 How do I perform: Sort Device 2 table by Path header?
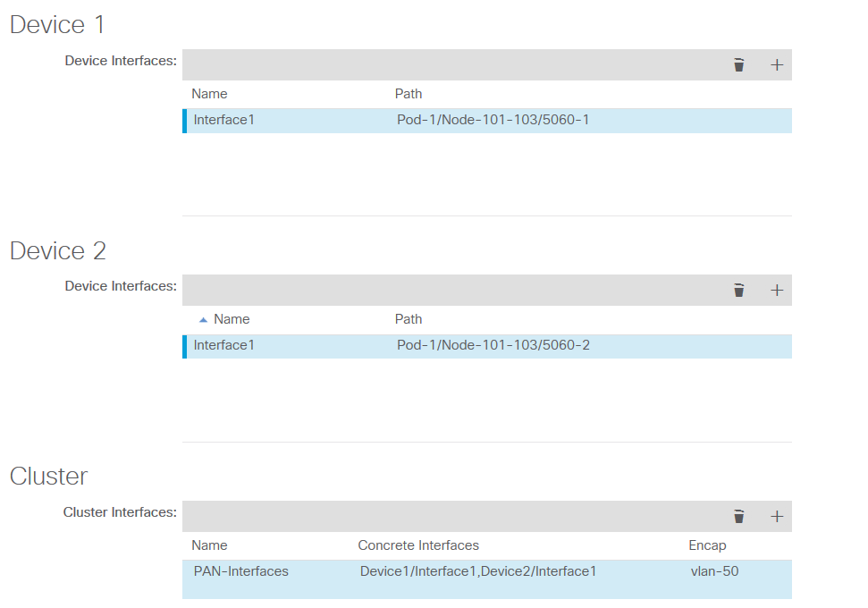point(409,319)
